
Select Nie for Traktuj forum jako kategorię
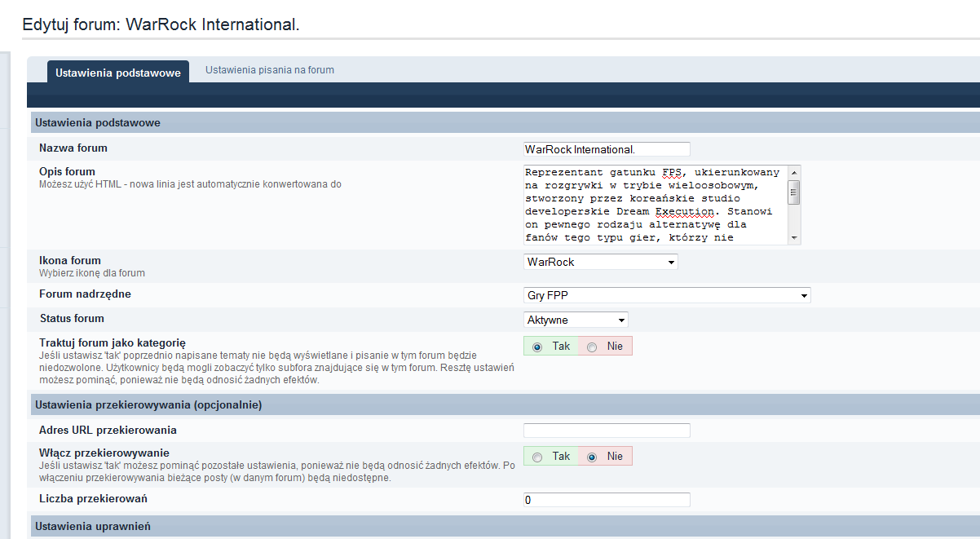point(592,347)
